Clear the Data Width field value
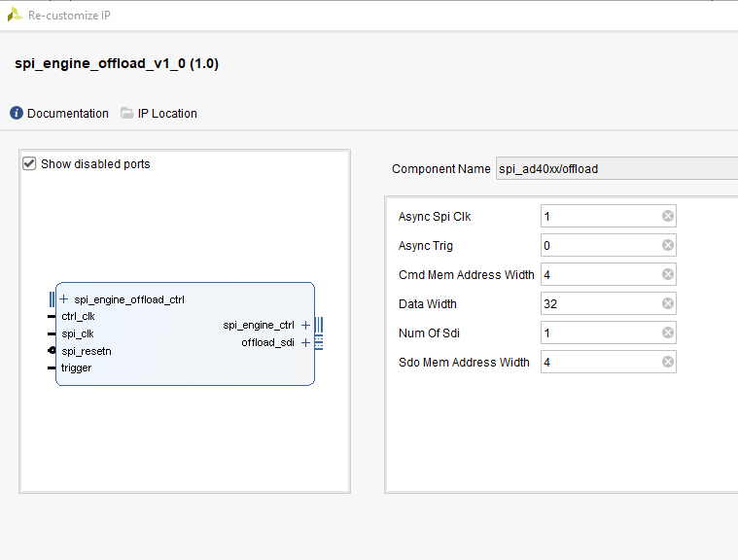The image size is (738, 560). (x=668, y=303)
